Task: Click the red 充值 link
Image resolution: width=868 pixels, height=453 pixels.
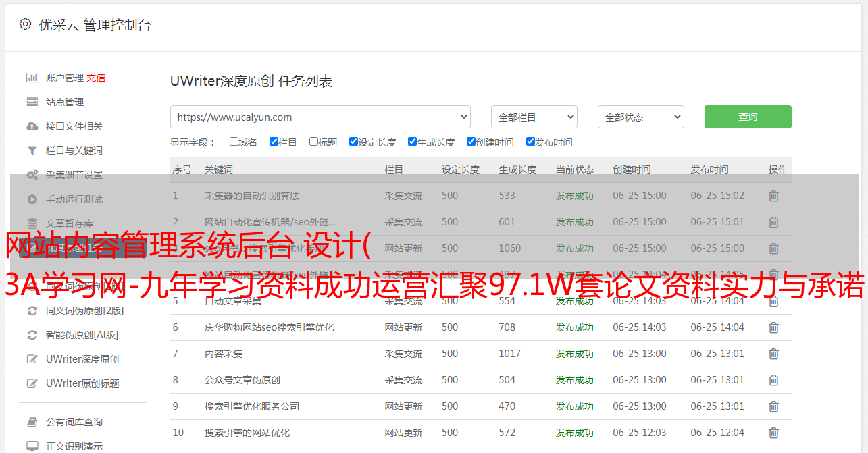Action: click(x=96, y=78)
